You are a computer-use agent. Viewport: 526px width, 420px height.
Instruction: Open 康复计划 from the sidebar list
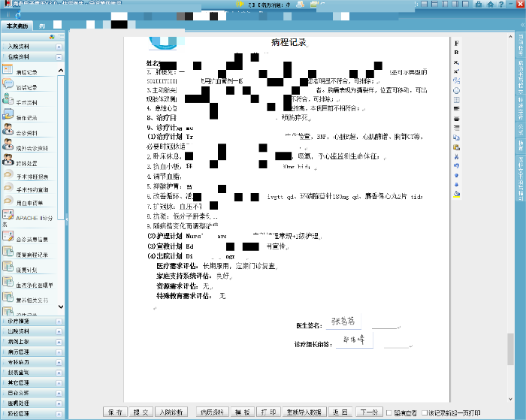pyautogui.click(x=26, y=270)
